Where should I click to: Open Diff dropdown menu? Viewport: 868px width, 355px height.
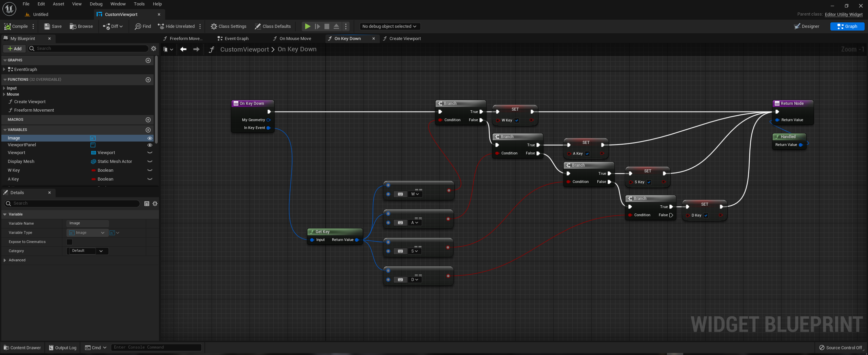click(114, 26)
